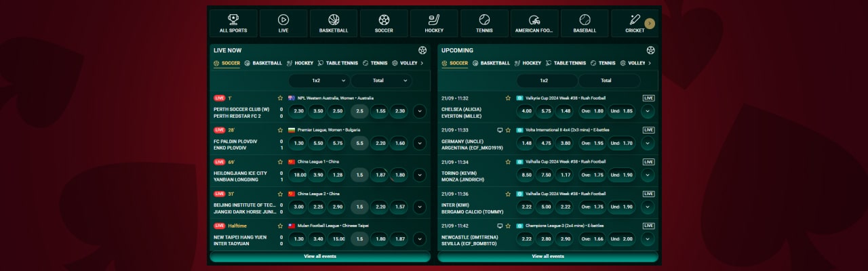Favorite the Chelsea vs Everton match star
Image resolution: width=868 pixels, height=271 pixels.
point(508,98)
